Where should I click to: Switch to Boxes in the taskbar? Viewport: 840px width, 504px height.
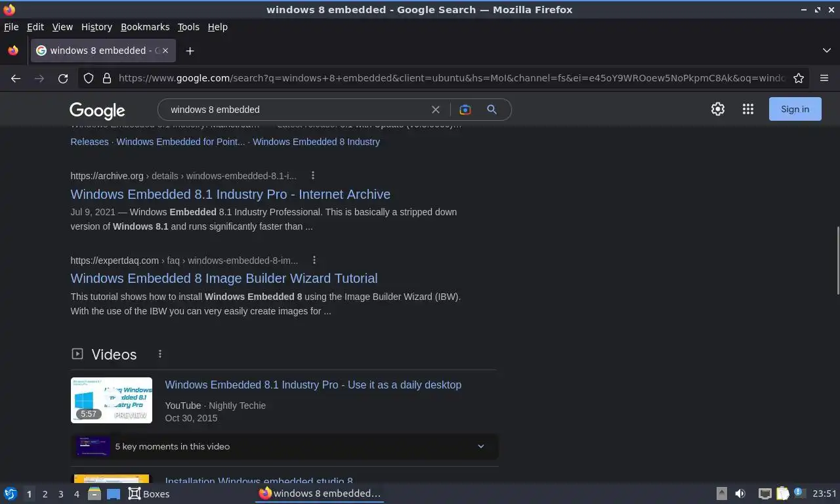pyautogui.click(x=149, y=493)
